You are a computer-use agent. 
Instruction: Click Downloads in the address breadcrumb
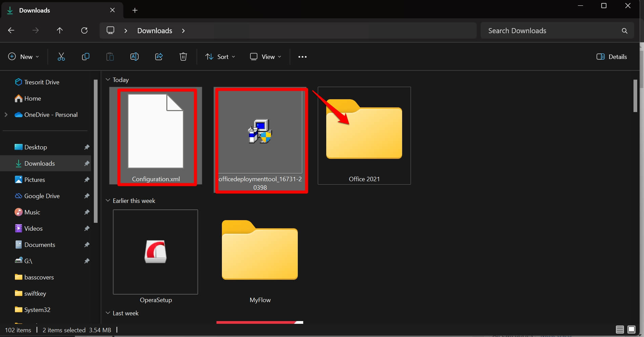point(154,30)
